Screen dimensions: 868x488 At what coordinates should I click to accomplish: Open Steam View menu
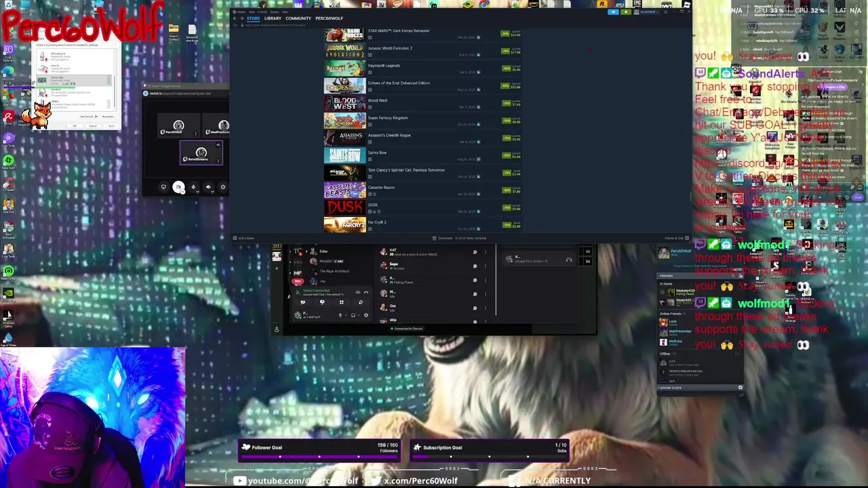click(252, 12)
